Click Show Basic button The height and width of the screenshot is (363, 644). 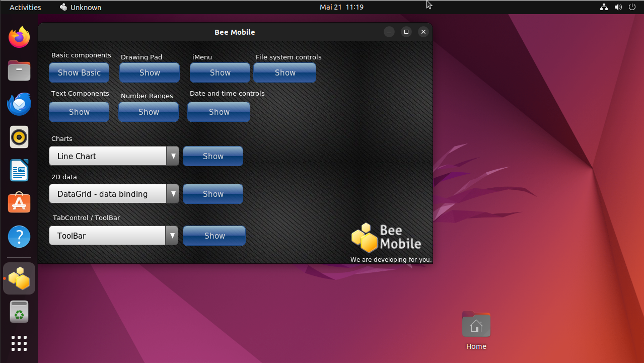coord(79,72)
